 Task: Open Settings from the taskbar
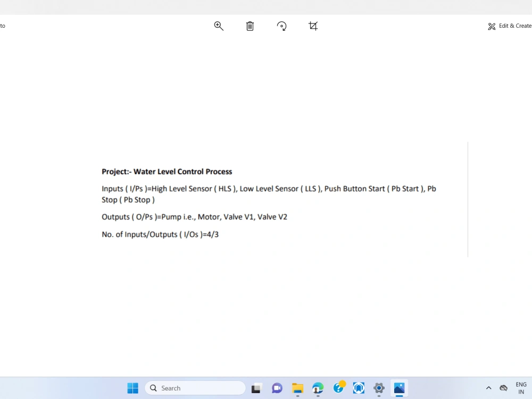tap(379, 388)
